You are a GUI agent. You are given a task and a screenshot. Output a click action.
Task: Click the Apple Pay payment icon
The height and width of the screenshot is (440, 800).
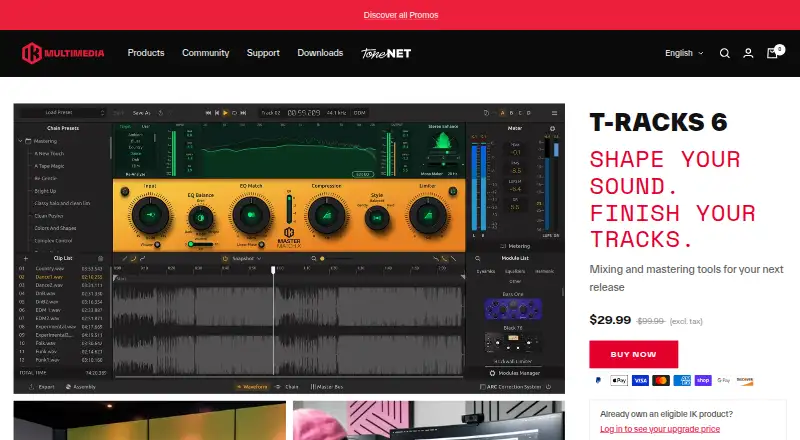tap(619, 380)
